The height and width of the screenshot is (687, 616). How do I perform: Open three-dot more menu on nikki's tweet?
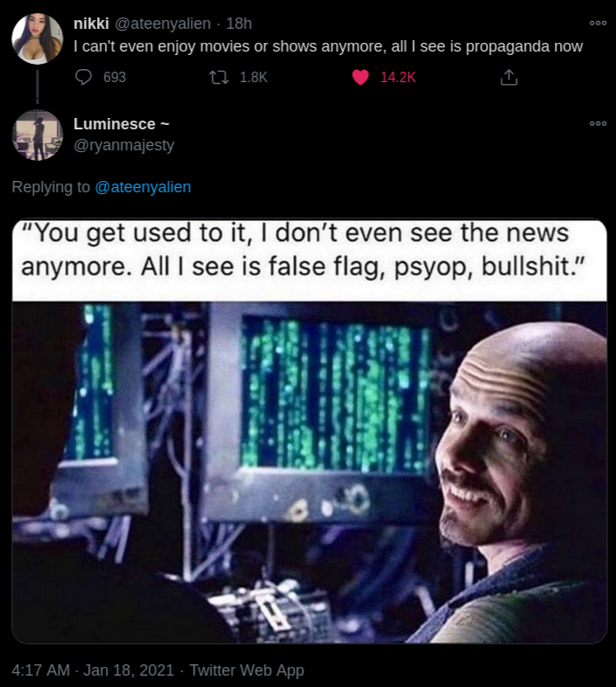[x=598, y=23]
